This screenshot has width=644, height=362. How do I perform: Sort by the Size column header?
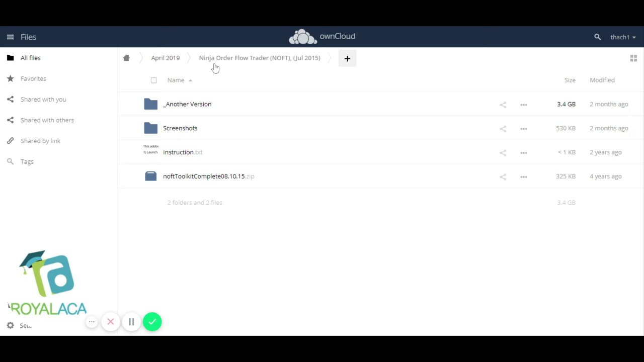(x=570, y=80)
